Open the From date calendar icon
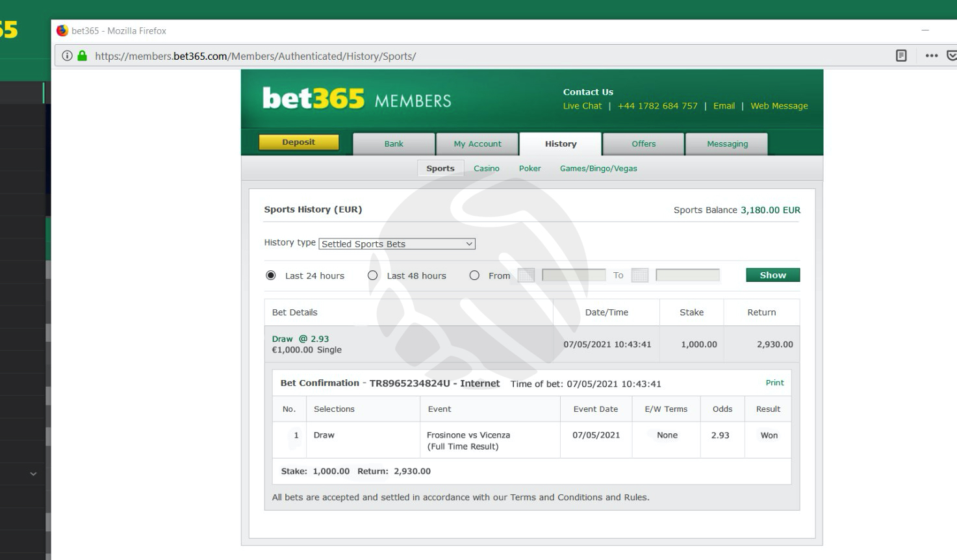The height and width of the screenshot is (560, 957). pos(526,275)
